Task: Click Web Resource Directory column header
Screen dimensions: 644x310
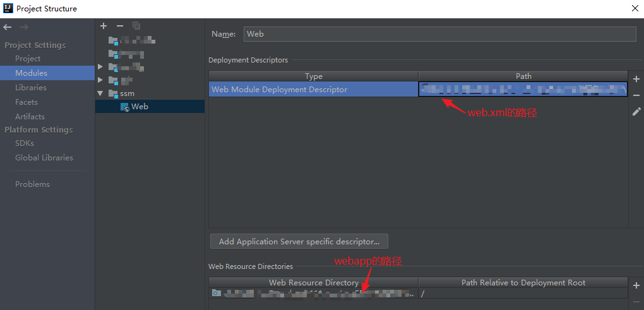Action: (313, 282)
